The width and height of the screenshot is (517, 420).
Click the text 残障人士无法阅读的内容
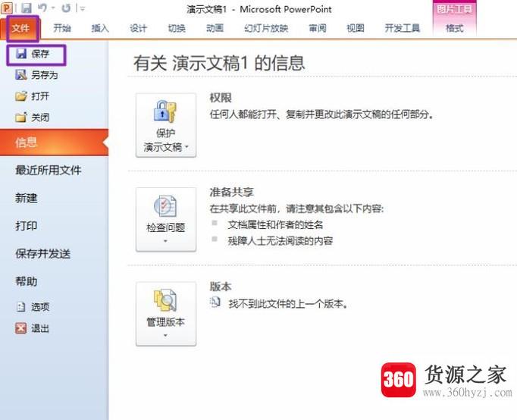point(280,240)
